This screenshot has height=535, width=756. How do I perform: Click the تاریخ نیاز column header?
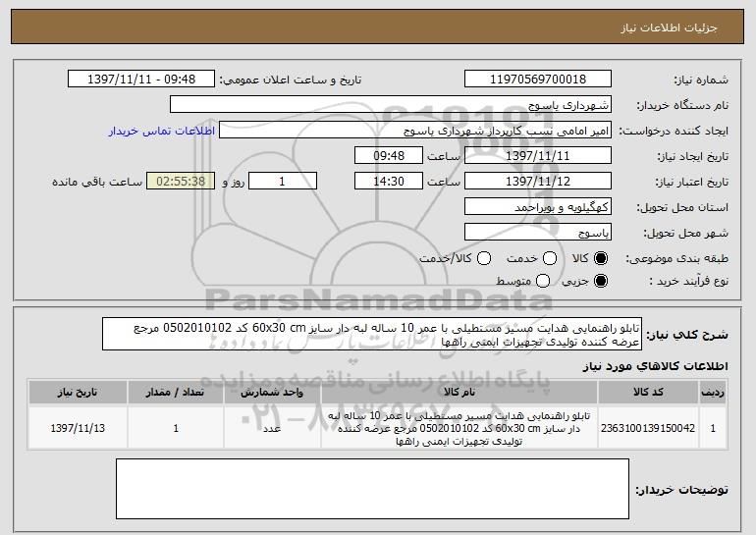(x=78, y=393)
